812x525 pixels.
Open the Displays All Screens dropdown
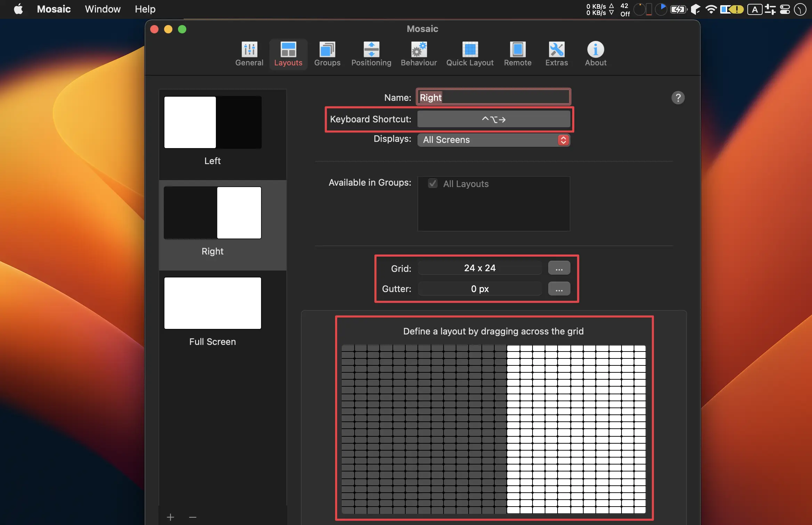click(x=494, y=140)
